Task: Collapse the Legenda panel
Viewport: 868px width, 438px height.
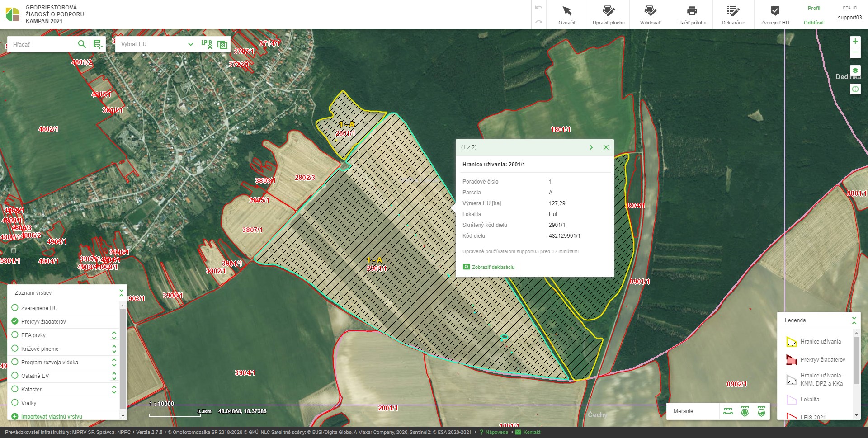Action: point(854,320)
